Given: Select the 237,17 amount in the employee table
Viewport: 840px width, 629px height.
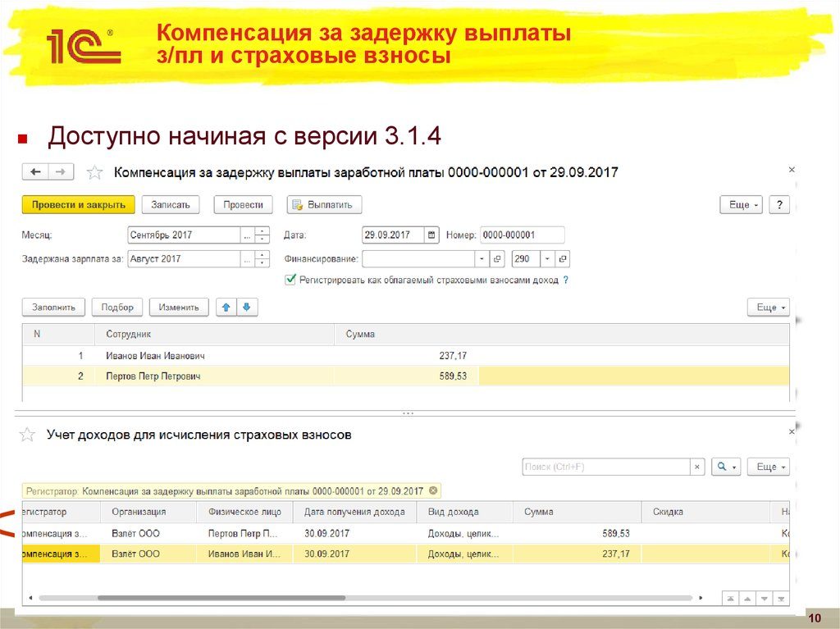Looking at the screenshot, I should [453, 356].
